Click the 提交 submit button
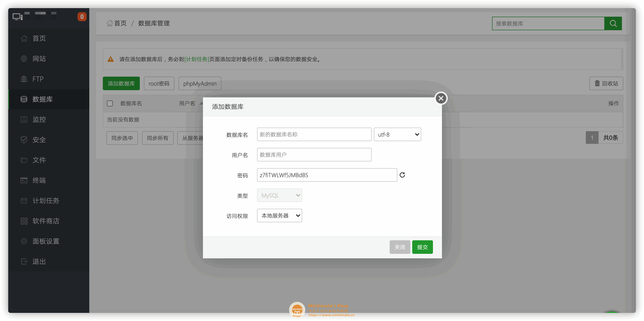This screenshot has width=644, height=321. coord(422,247)
